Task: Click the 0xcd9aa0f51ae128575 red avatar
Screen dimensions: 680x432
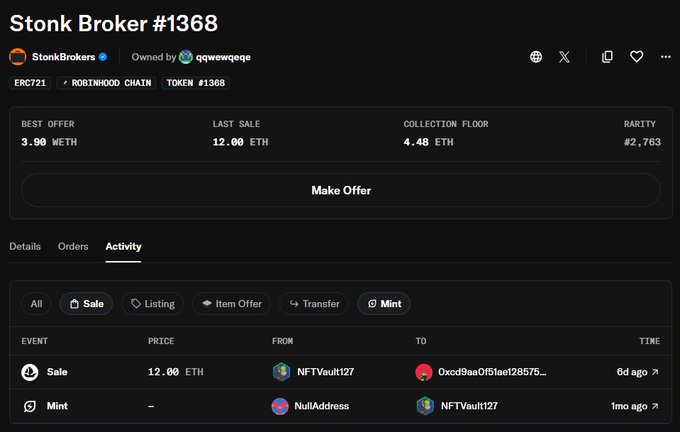Action: (x=424, y=372)
